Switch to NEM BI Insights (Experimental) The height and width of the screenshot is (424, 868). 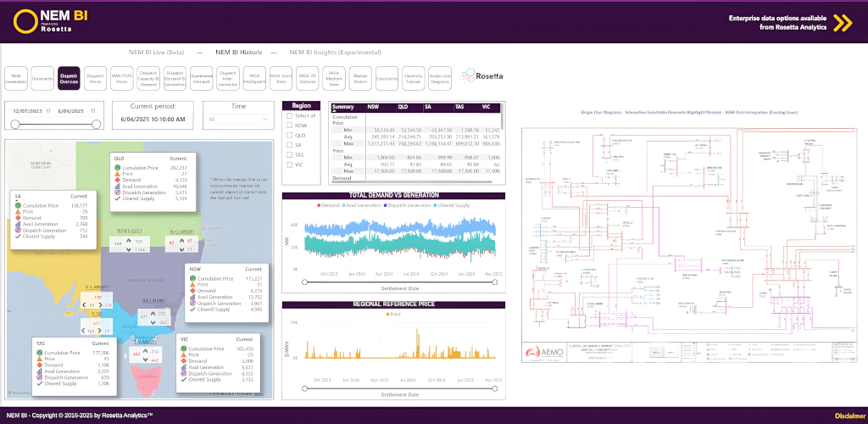335,53
